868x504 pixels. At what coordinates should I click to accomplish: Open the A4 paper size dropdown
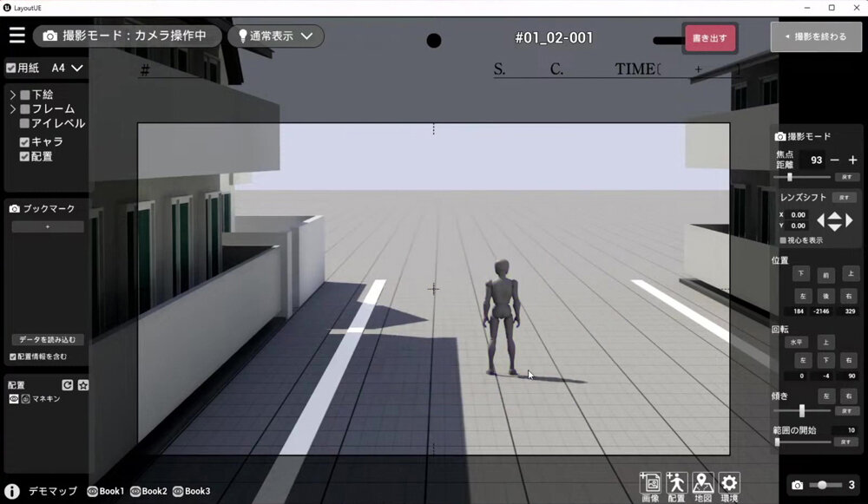(x=68, y=68)
